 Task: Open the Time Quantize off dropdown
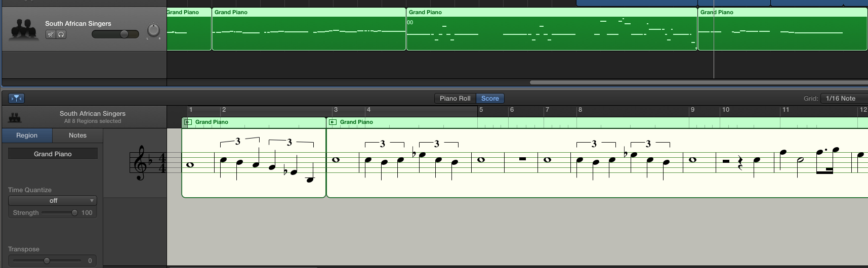[x=53, y=201]
